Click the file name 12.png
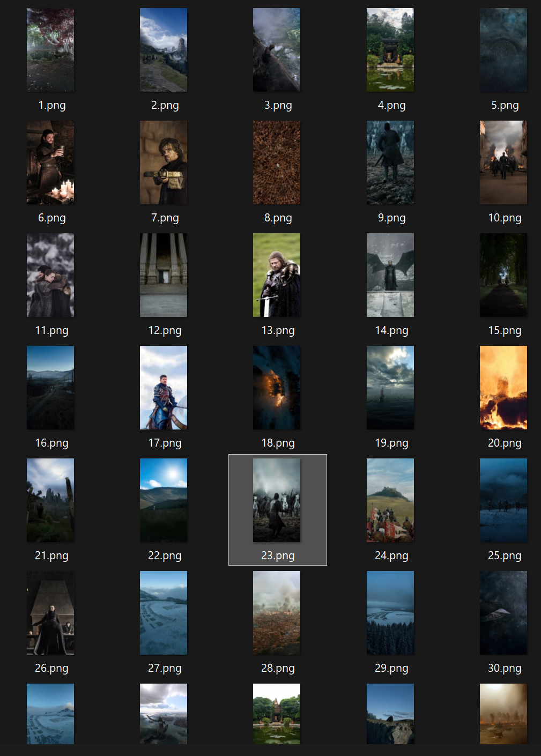 [165, 331]
